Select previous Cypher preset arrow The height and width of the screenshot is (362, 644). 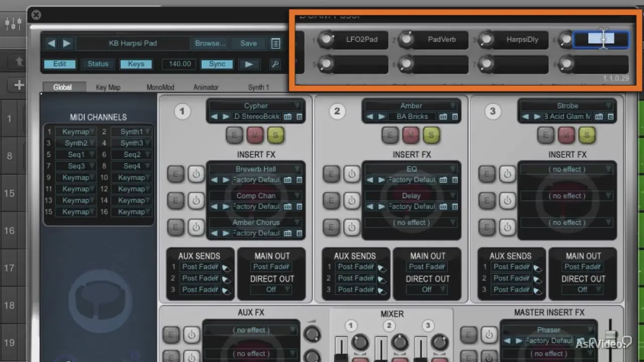tap(214, 117)
